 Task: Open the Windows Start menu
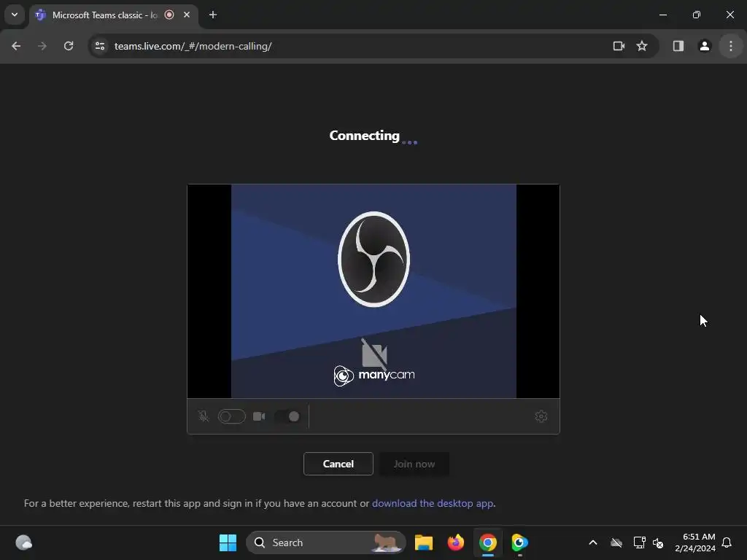pos(228,542)
